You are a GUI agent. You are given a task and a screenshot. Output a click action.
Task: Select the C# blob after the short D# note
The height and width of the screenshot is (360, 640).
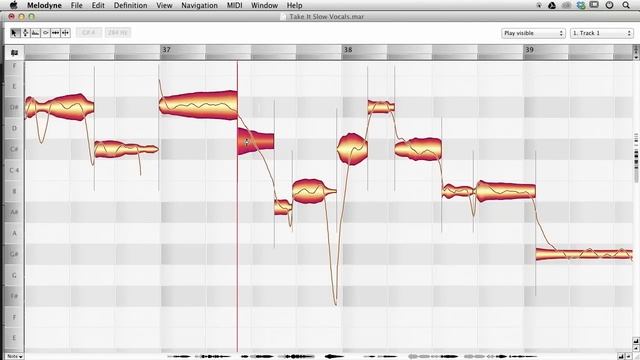[418, 149]
